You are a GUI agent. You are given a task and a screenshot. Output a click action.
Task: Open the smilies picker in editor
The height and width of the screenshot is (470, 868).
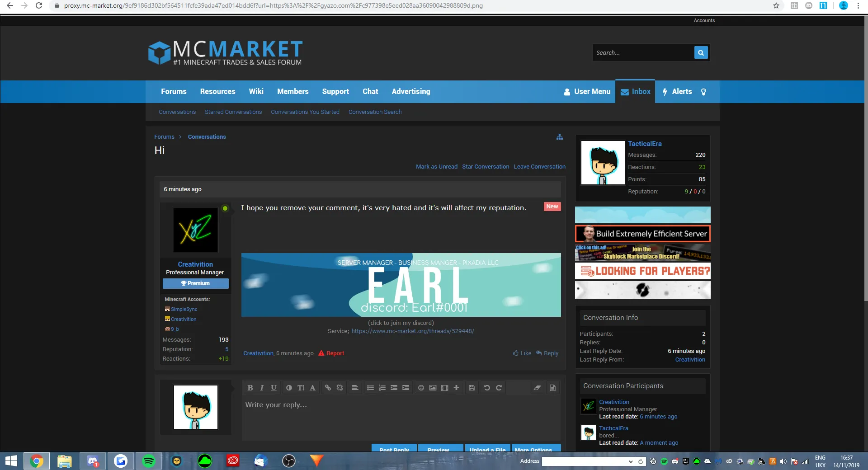click(x=421, y=388)
